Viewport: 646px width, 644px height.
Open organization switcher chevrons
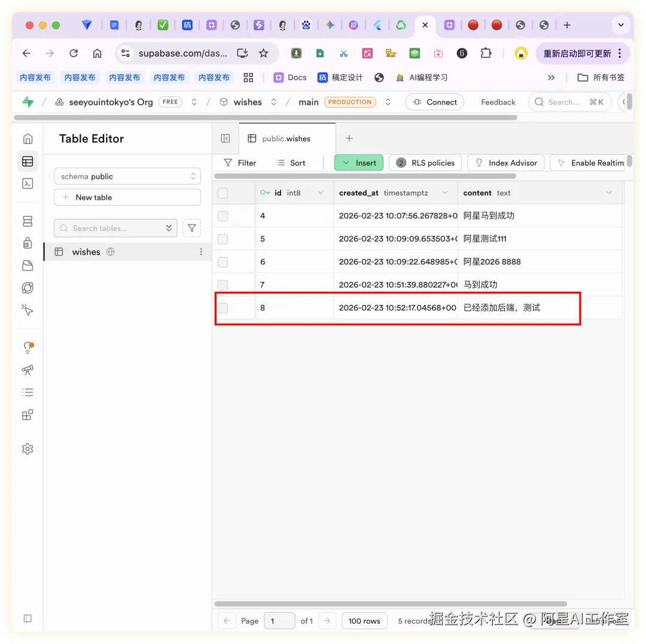click(194, 102)
